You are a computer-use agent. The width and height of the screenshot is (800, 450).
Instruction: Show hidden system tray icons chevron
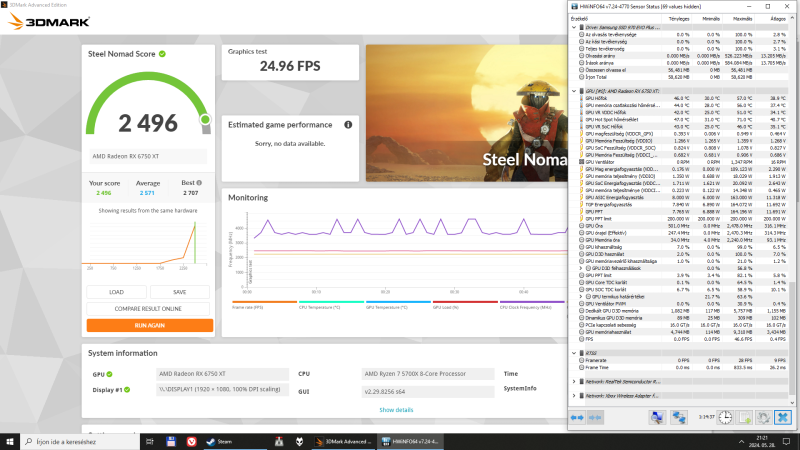(741, 442)
